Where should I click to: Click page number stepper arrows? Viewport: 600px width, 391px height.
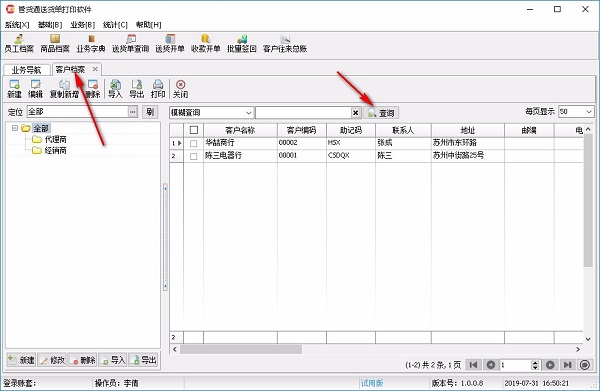coord(535,365)
